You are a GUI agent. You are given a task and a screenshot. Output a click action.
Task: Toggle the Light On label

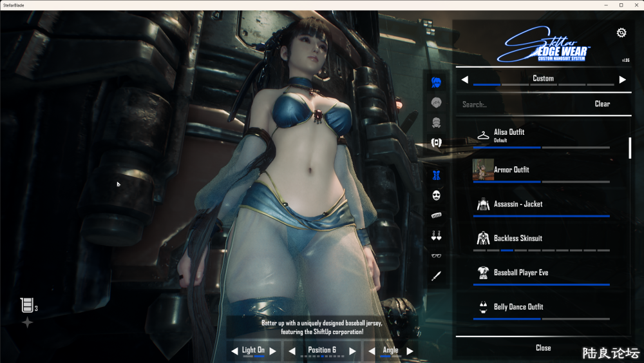(x=253, y=350)
